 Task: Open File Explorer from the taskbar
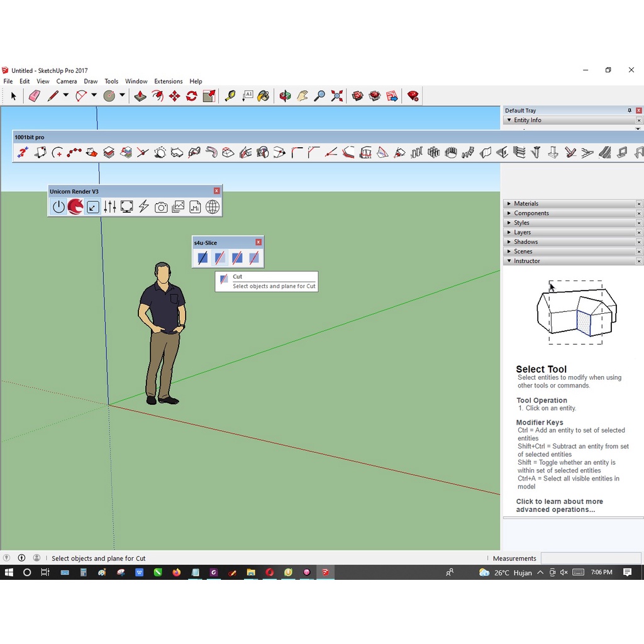coord(251,572)
